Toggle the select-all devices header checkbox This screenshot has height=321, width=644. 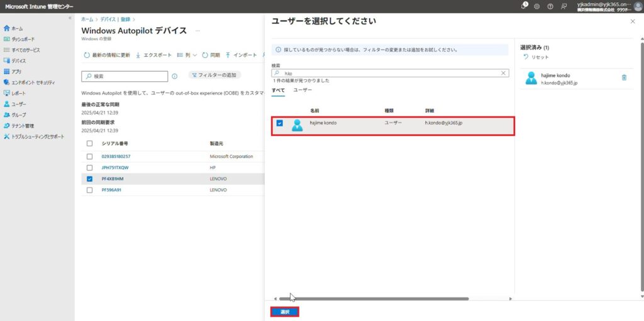pos(89,144)
